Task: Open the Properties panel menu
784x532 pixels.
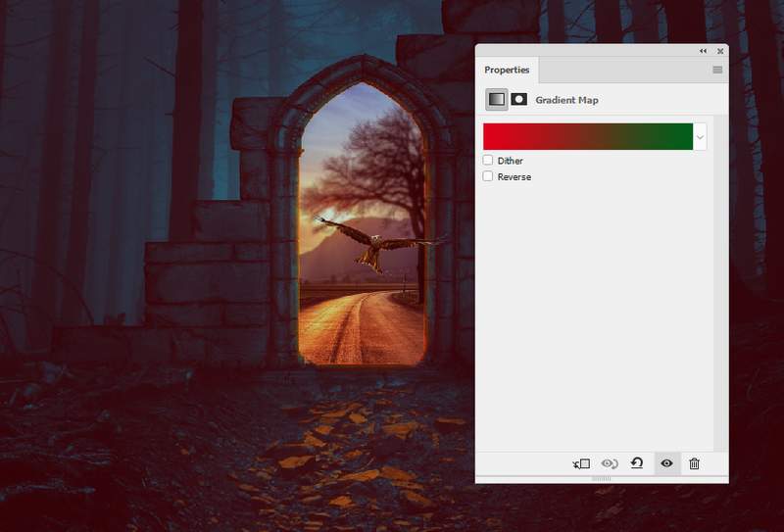Action: pos(717,70)
